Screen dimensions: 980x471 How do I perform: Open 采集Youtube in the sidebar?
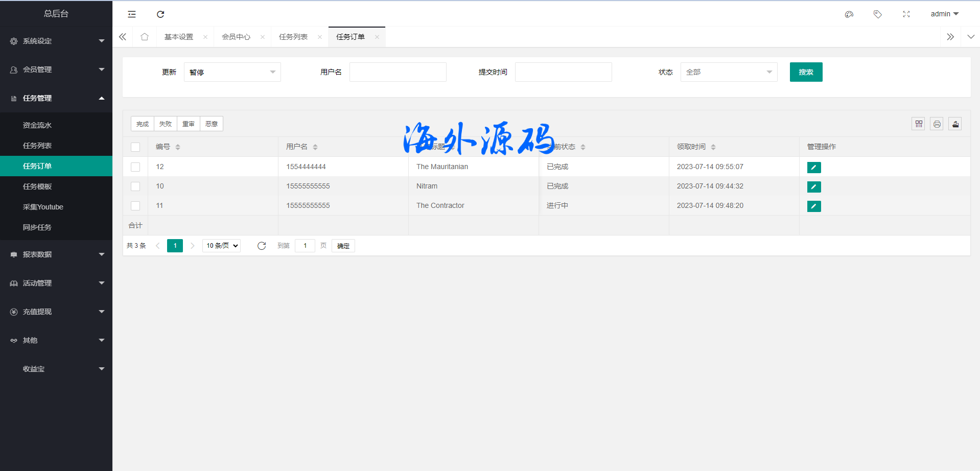[43, 207]
